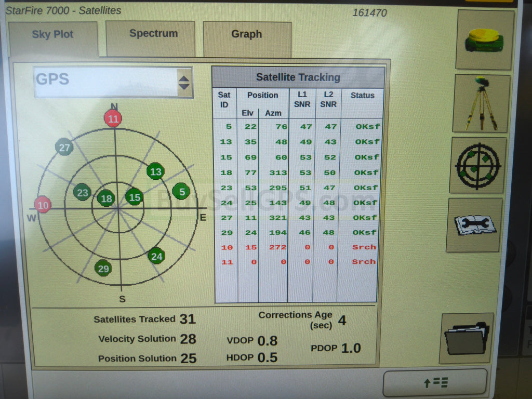Select satellite 23 marker on sky plot
Viewport: 532px width, 399px height.
coord(82,192)
